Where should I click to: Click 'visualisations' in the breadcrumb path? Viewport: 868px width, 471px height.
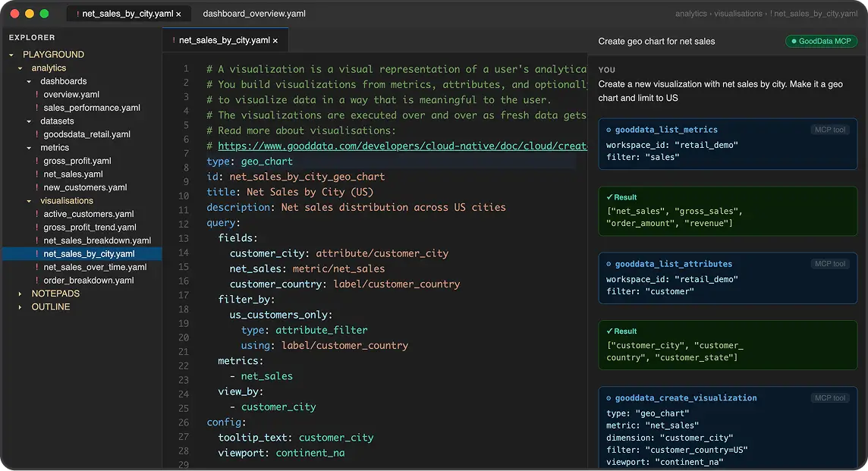tap(738, 14)
